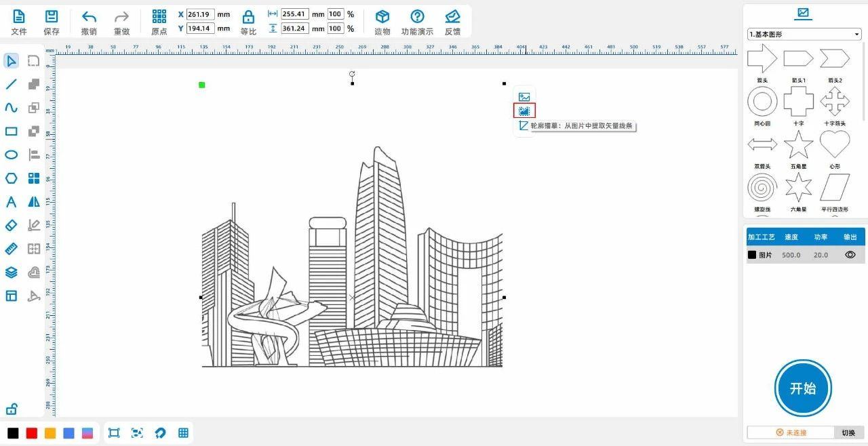Select the line drawing tool
The height and width of the screenshot is (446, 868).
(x=12, y=85)
